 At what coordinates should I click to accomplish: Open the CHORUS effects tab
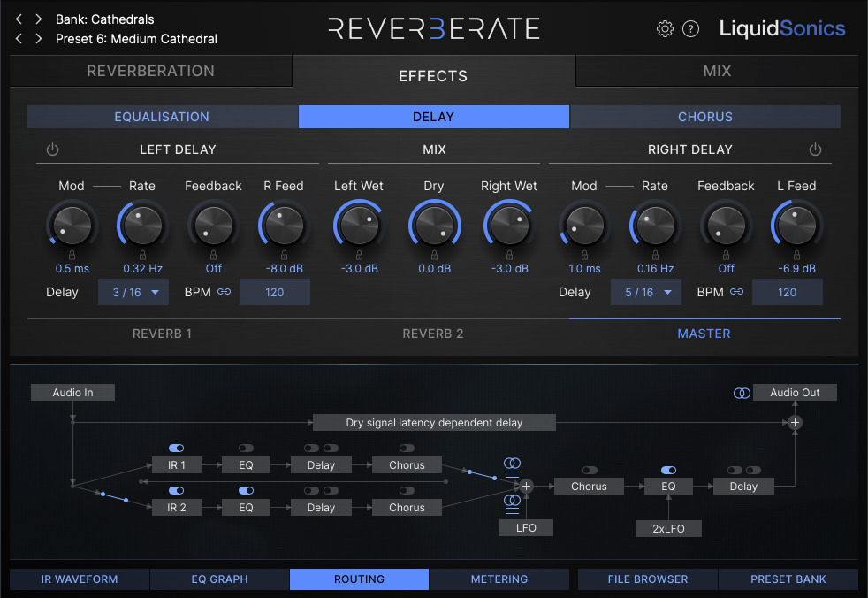[705, 117]
